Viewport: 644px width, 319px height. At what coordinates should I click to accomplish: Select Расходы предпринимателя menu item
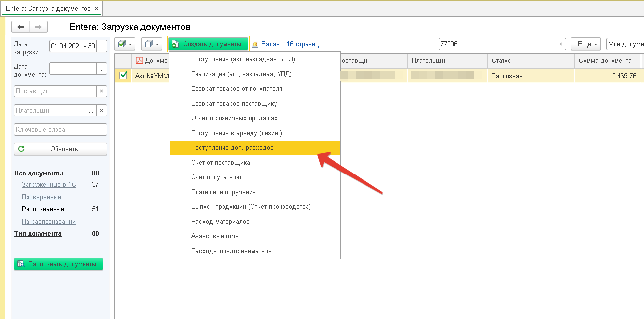pos(255,251)
